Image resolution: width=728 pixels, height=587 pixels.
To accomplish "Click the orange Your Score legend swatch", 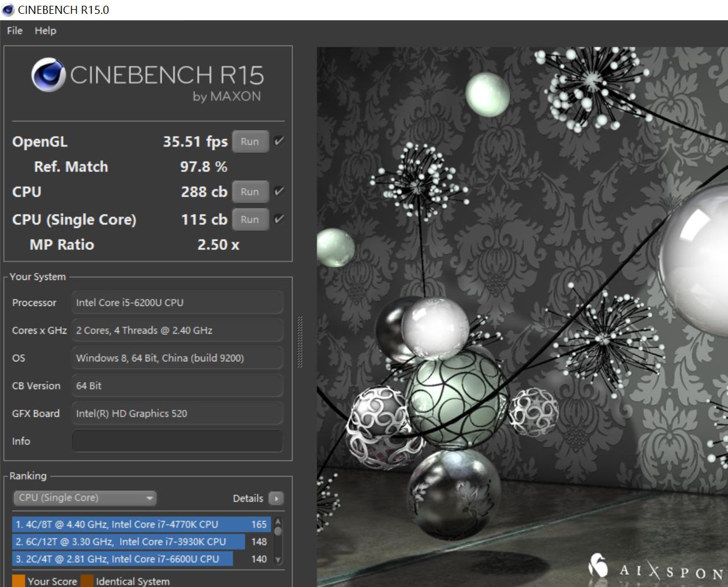I will click(18, 581).
